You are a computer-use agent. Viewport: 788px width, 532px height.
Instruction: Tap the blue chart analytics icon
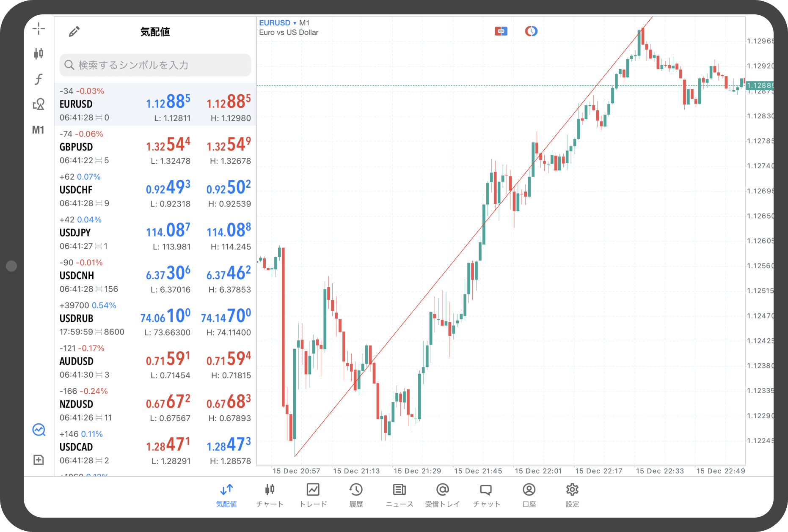point(39,430)
